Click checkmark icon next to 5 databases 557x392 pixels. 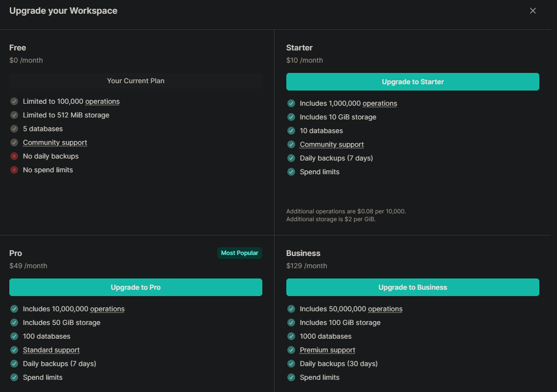tap(14, 129)
